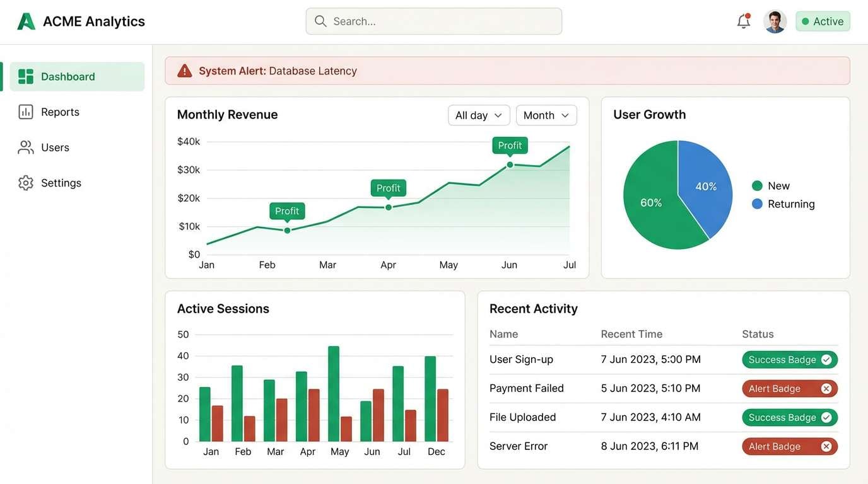
Task: Open the Users section
Action: pos(55,147)
